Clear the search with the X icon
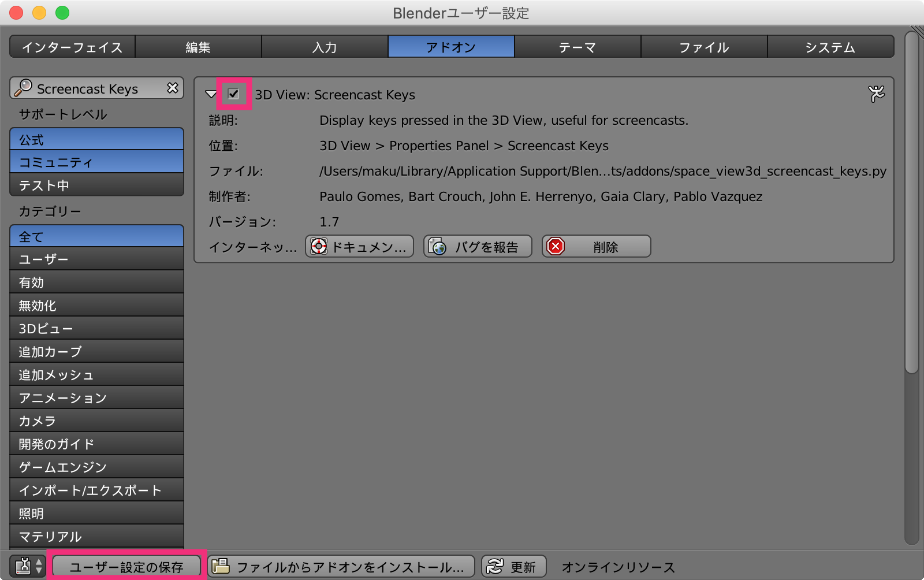924x580 pixels. click(172, 88)
